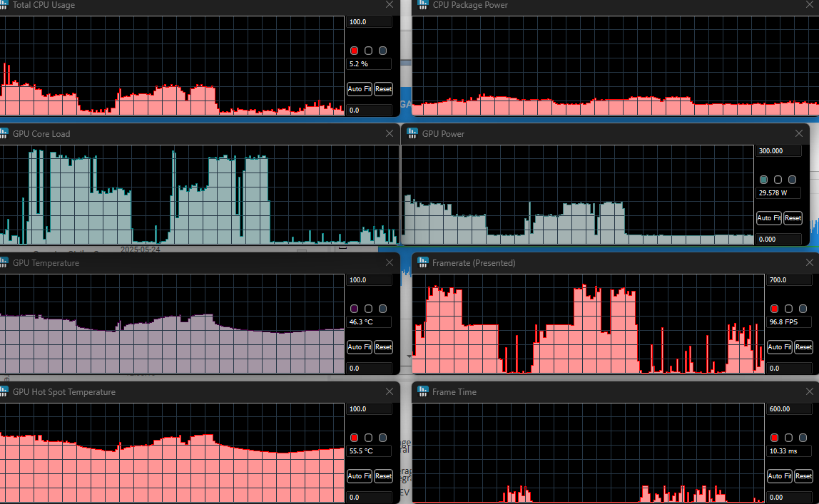Edit the 700.0 maximum field of Framerate (Presented)

(790, 280)
